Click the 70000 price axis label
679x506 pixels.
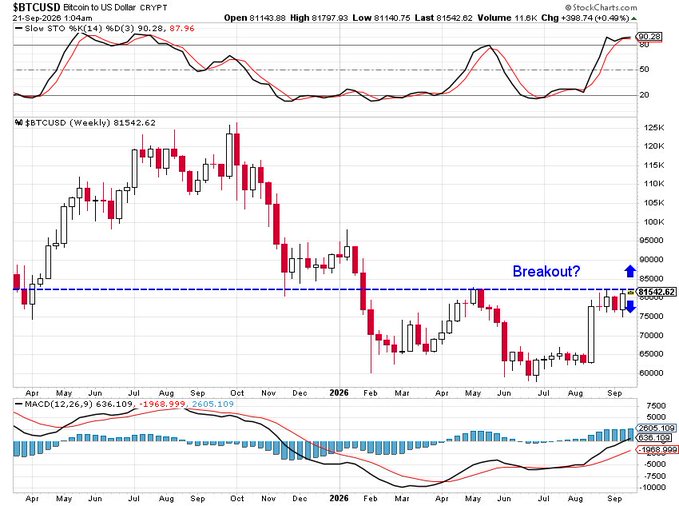tap(651, 335)
